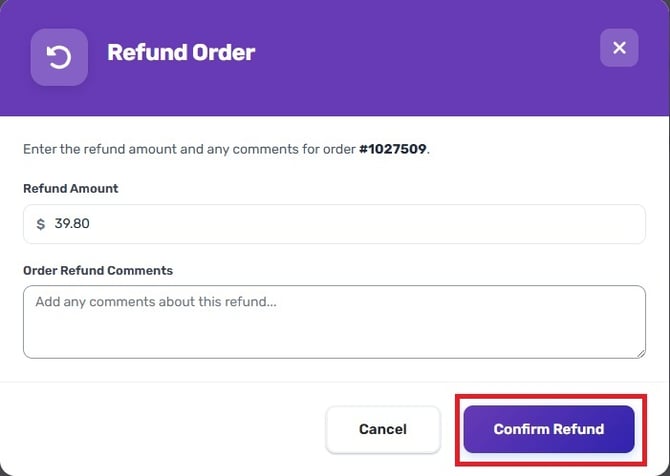
Task: Click the instruction sentence starting with Enter
Action: click(226, 149)
